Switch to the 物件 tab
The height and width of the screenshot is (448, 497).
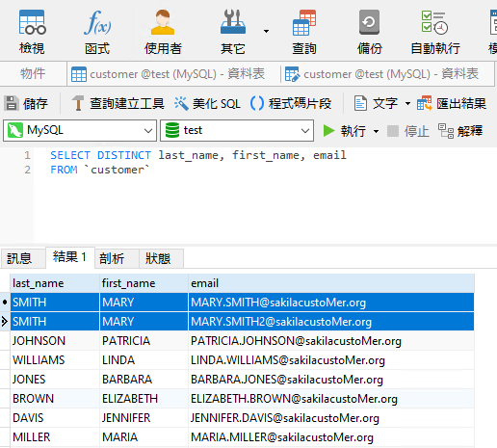click(33, 74)
